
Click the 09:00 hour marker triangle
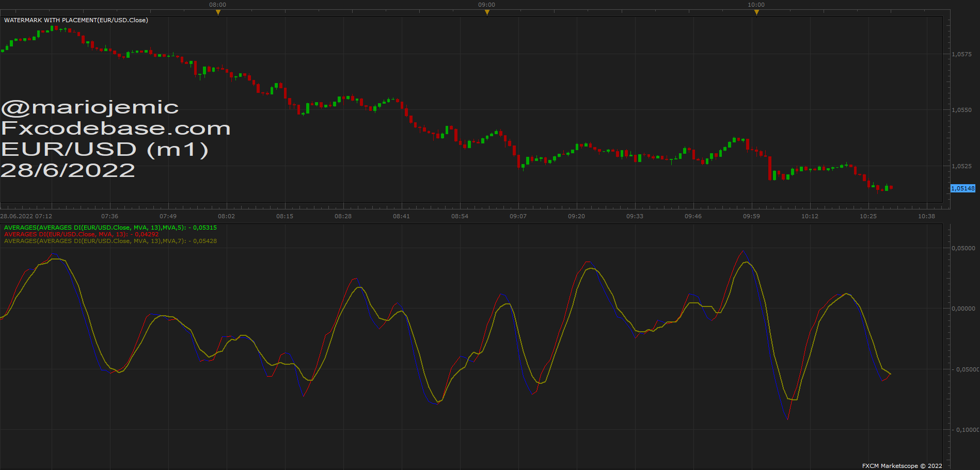[x=487, y=12]
